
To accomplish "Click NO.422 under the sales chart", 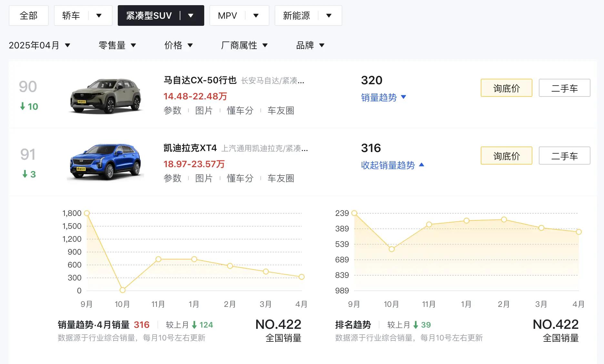I will (x=278, y=324).
